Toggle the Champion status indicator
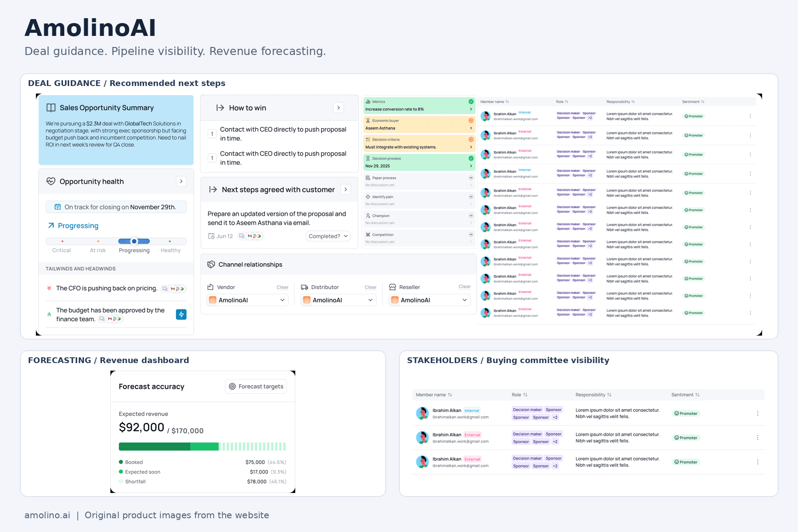The width and height of the screenshot is (798, 532). 471,215
